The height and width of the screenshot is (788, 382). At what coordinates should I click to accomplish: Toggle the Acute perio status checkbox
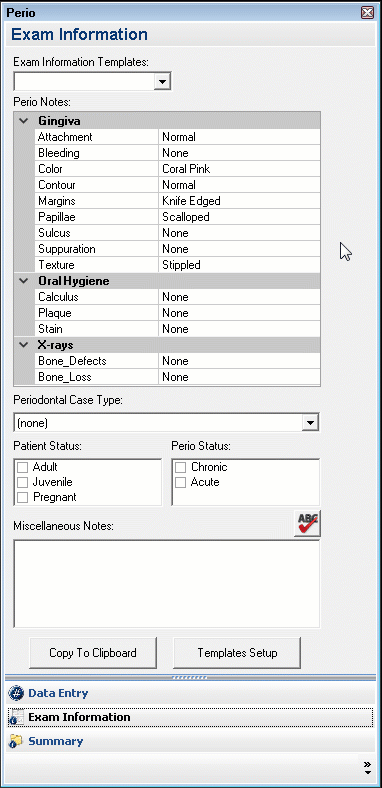tap(180, 482)
